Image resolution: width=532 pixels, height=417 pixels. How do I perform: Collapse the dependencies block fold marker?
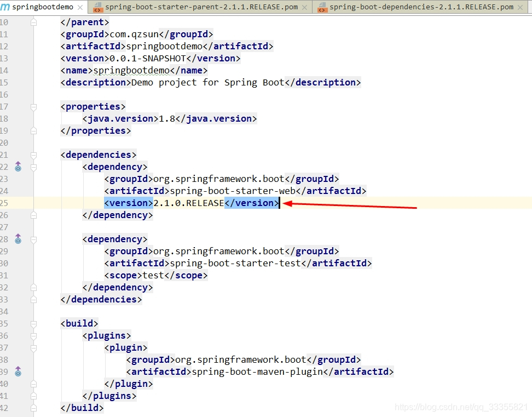click(x=33, y=155)
